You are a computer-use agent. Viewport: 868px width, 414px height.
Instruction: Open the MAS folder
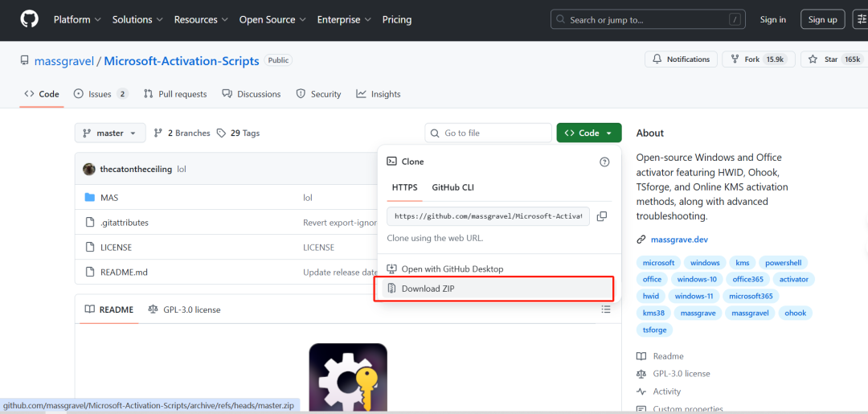click(x=109, y=197)
